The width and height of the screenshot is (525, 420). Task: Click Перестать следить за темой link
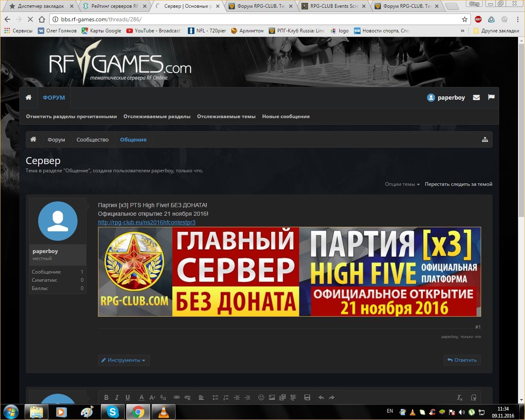click(x=459, y=184)
